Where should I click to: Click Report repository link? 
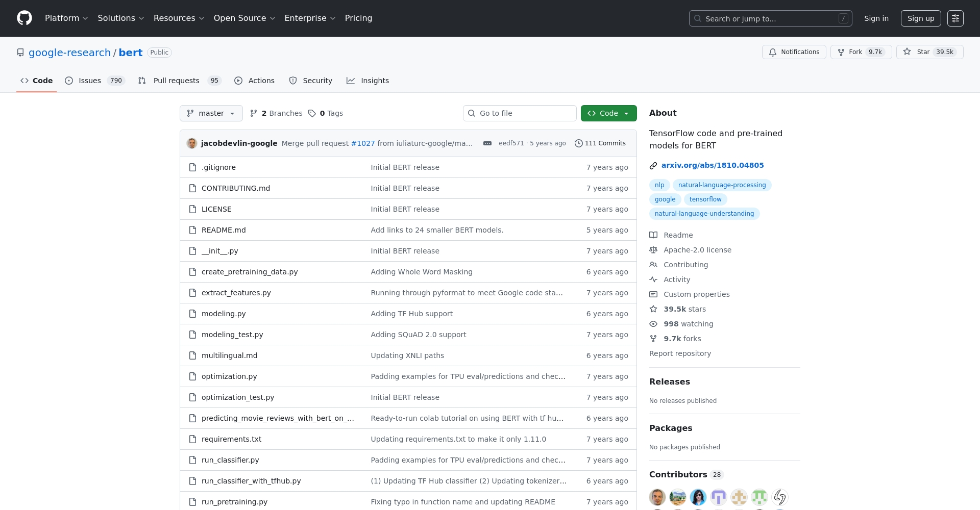tap(680, 353)
